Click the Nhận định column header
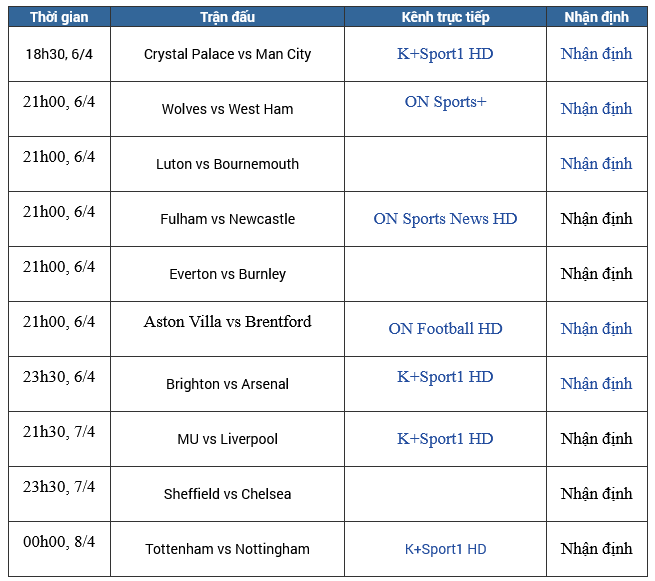 597,17
